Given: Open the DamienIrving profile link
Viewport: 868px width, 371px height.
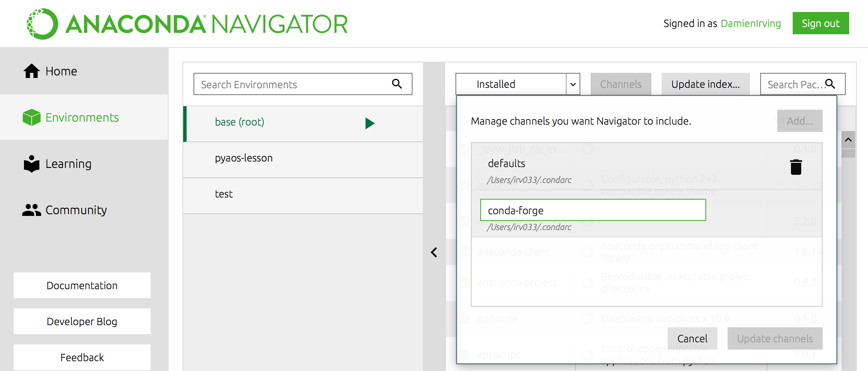Looking at the screenshot, I should click(x=751, y=24).
